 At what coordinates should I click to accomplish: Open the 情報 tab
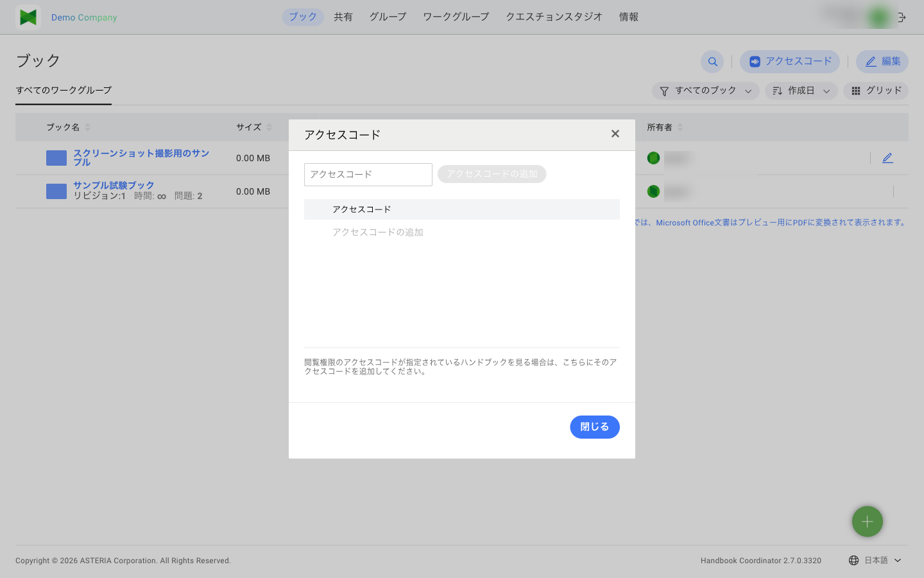[x=628, y=17]
